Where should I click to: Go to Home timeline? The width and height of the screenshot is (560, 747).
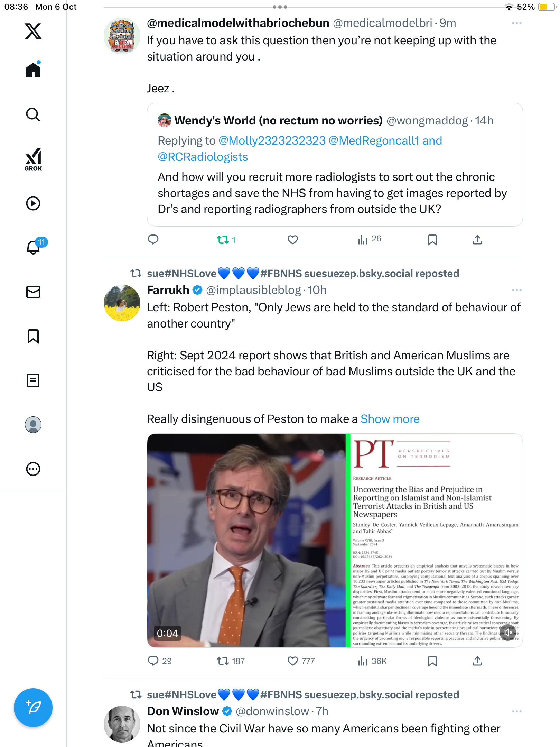pyautogui.click(x=33, y=70)
